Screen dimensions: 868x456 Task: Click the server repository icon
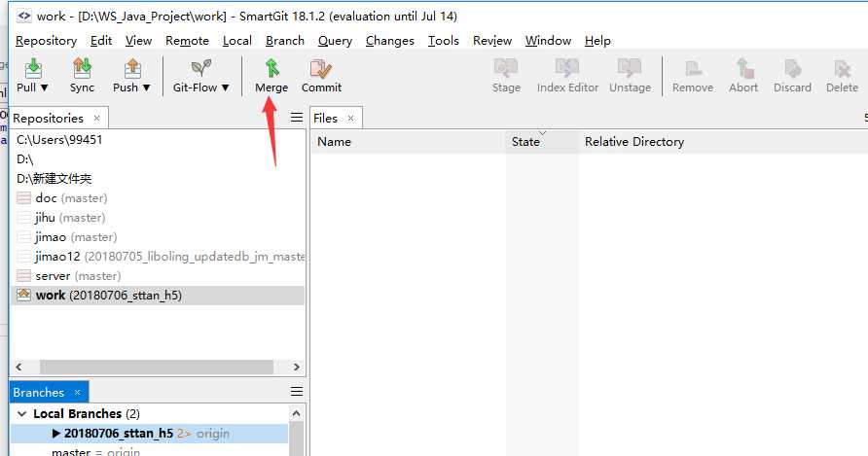[x=23, y=275]
